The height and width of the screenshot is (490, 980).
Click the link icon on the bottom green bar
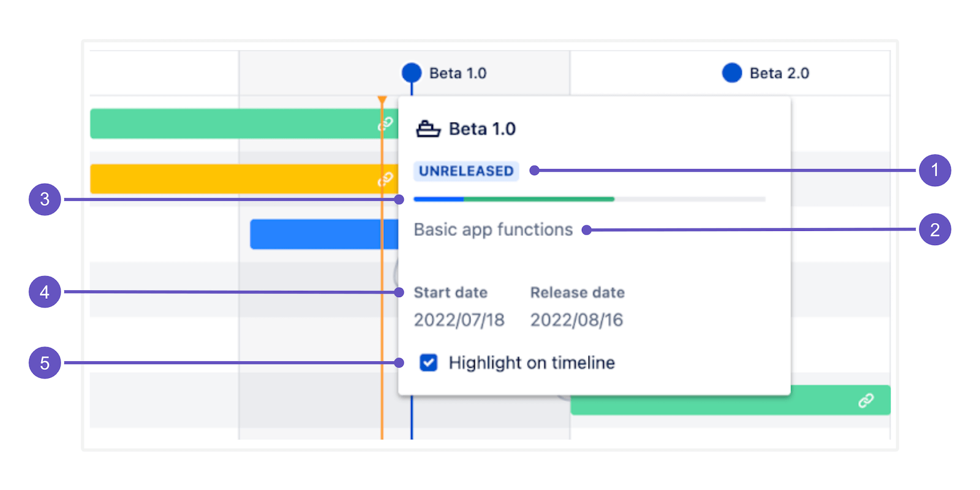click(865, 401)
